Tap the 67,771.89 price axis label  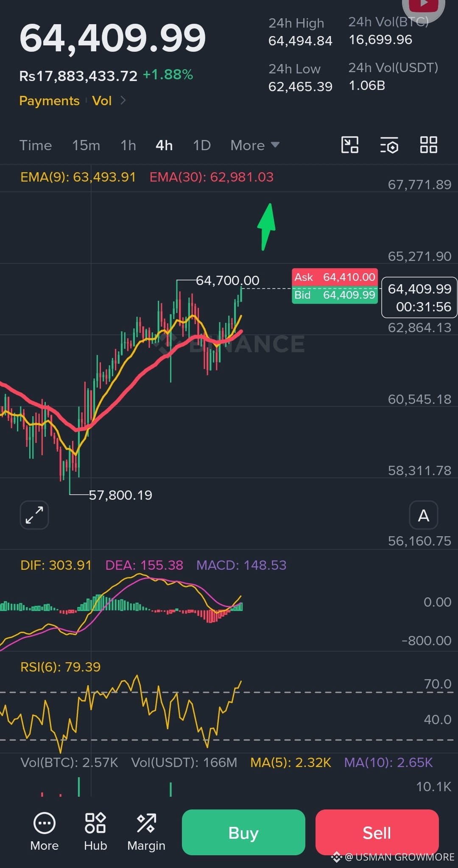(419, 185)
